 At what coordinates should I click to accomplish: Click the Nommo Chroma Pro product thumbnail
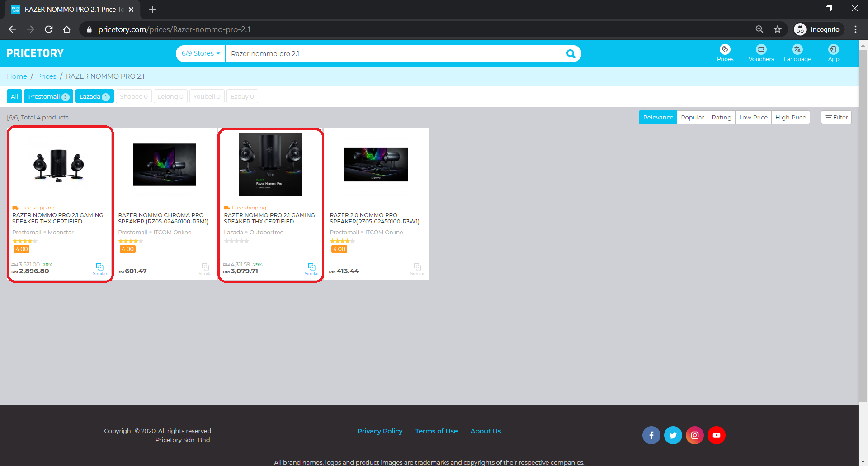[165, 165]
